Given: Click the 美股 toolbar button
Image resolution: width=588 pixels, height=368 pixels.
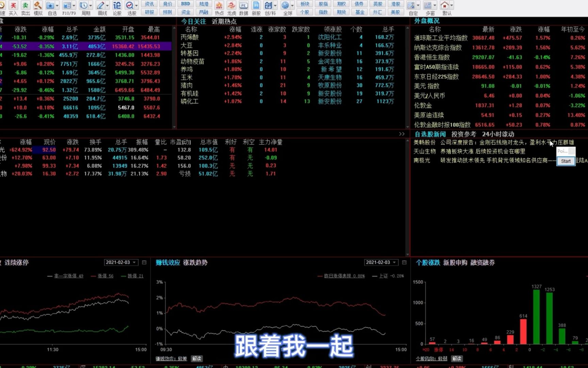Looking at the screenshot, I should [x=395, y=12].
